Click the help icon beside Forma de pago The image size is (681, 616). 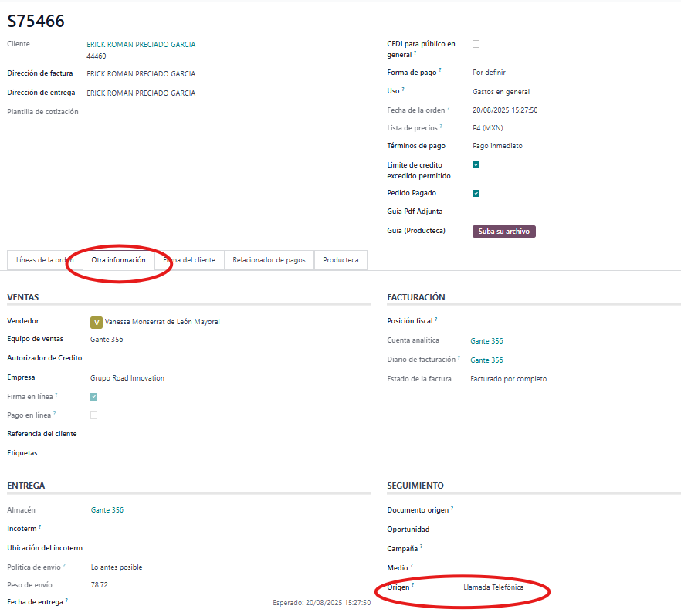pos(440,70)
